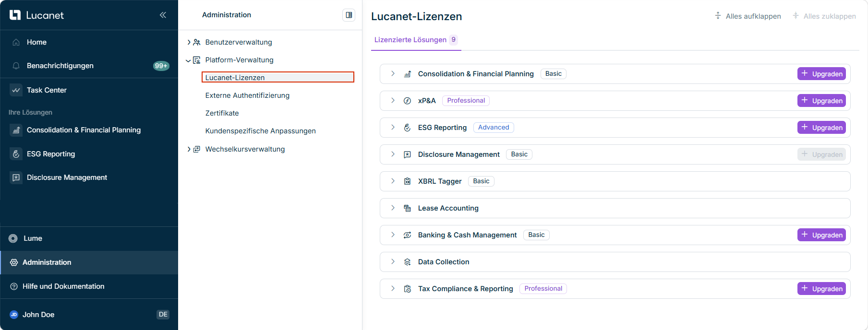
Task: Click the Wechselkursverwaltung exchange icon
Action: click(197, 149)
